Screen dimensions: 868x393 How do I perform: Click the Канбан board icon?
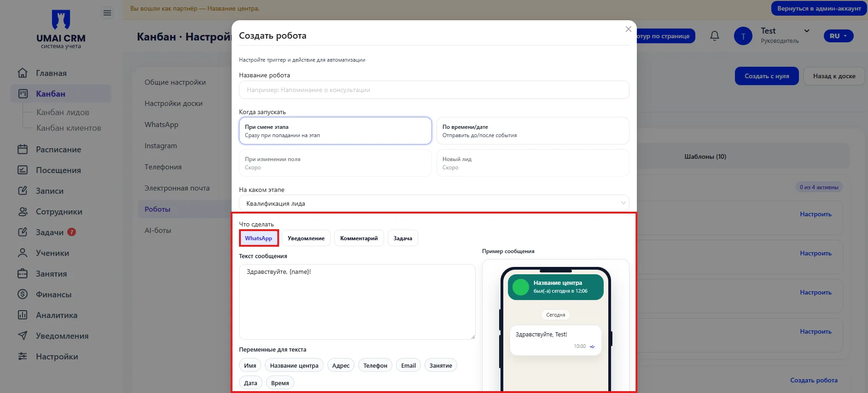pos(23,94)
